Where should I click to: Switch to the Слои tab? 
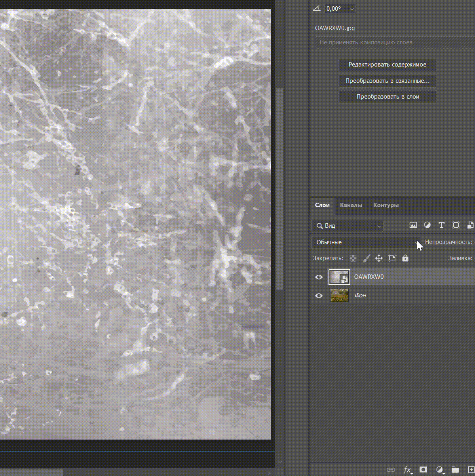pyautogui.click(x=322, y=205)
